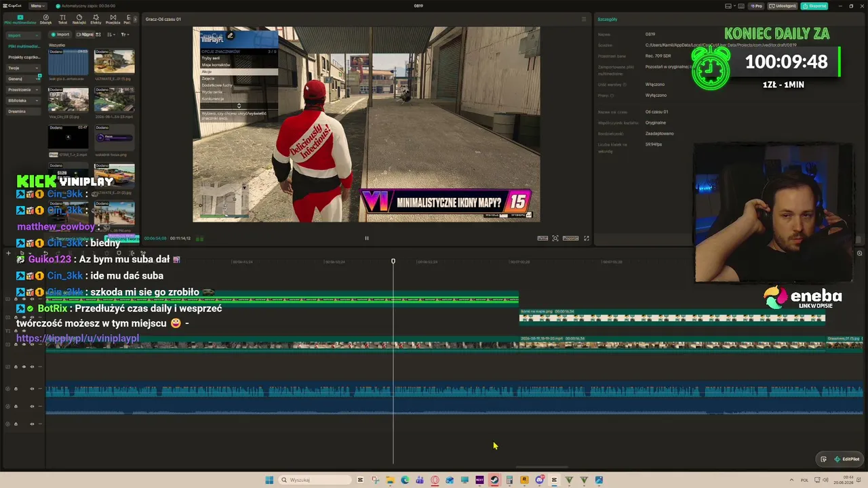Image resolution: width=868 pixels, height=488 pixels.
Task: Pause playback in the player
Action: [367, 238]
